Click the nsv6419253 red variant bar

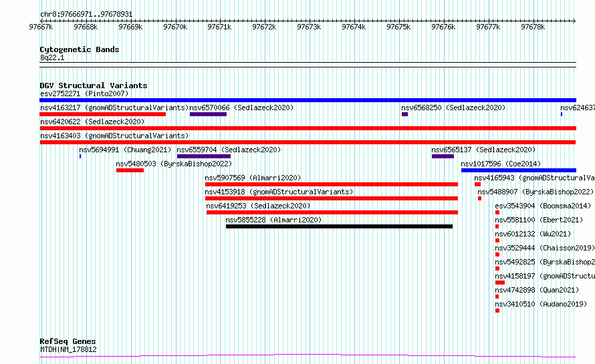coord(332,212)
